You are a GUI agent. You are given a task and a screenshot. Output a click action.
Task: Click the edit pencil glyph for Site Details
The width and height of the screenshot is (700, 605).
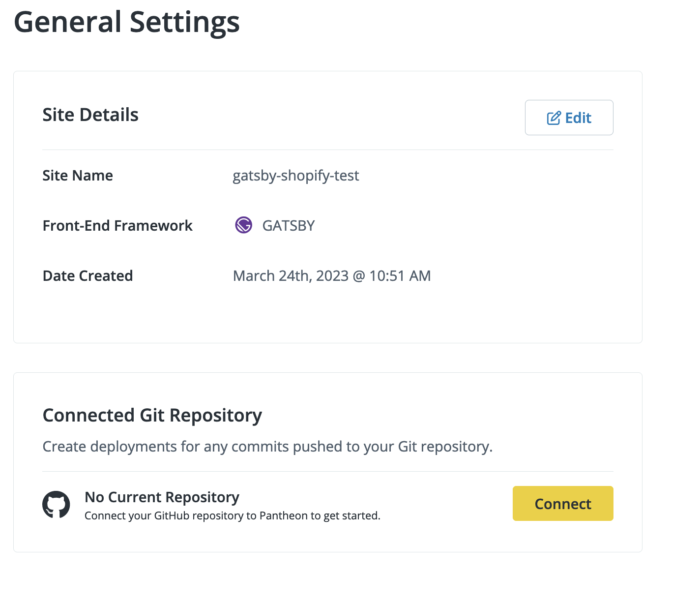pyautogui.click(x=554, y=118)
